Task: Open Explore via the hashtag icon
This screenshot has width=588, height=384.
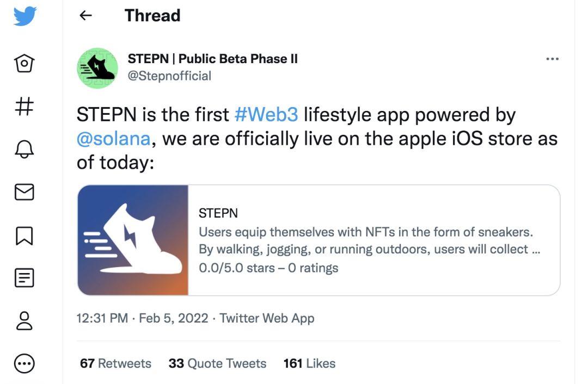Action: (x=24, y=106)
